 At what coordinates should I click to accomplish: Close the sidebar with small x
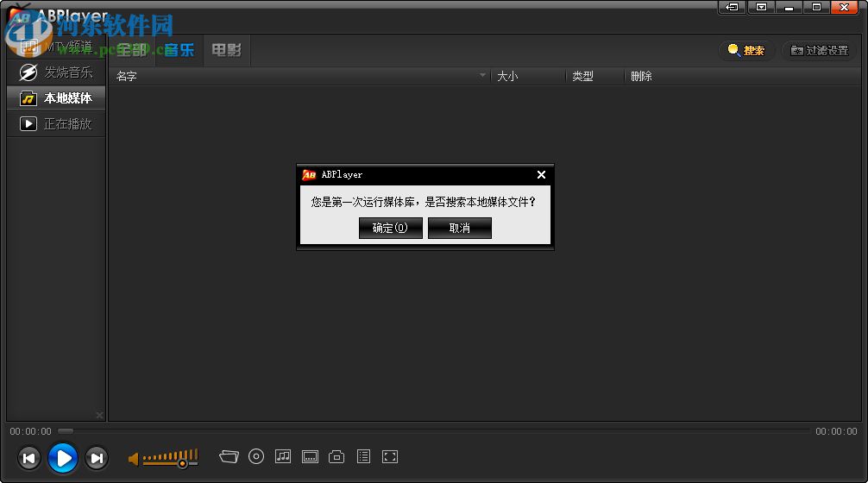[x=99, y=415]
